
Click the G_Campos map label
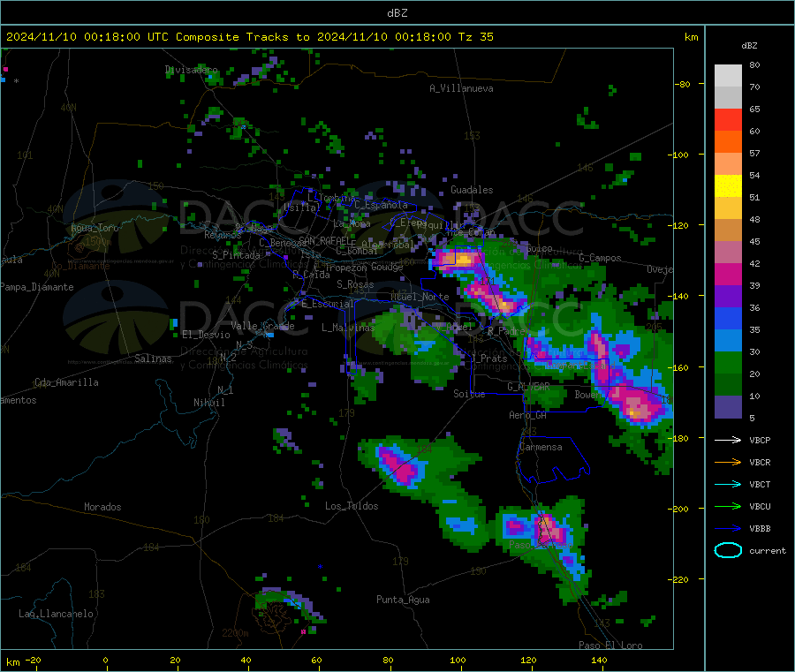pos(600,258)
